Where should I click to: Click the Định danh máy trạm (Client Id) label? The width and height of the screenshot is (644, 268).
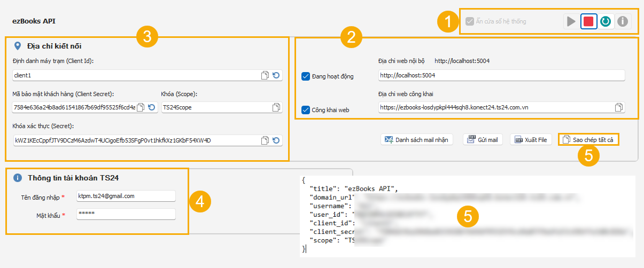pyautogui.click(x=53, y=61)
